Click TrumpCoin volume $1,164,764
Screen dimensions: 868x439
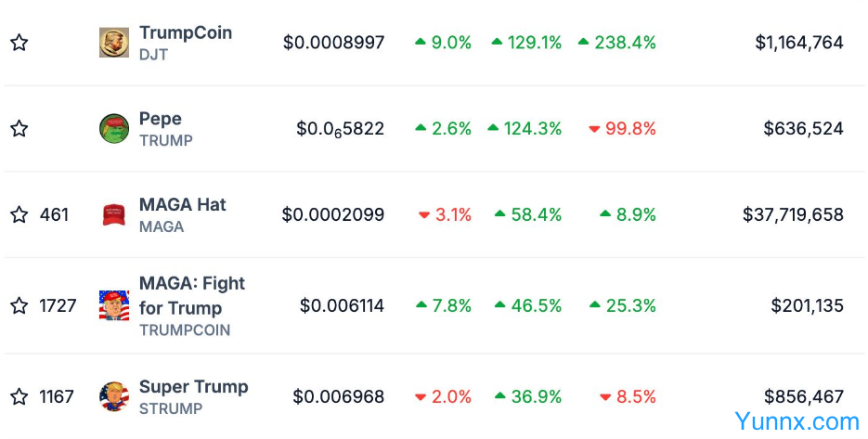(x=798, y=43)
